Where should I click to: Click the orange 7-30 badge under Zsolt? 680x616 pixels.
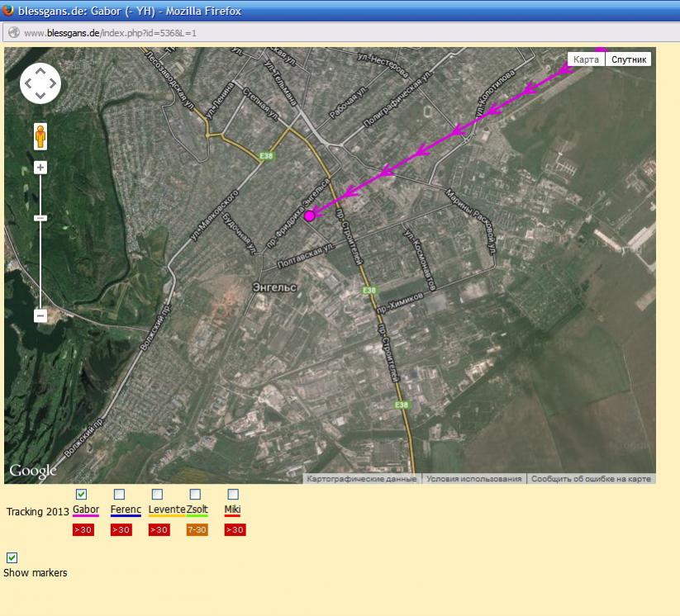pos(197,530)
